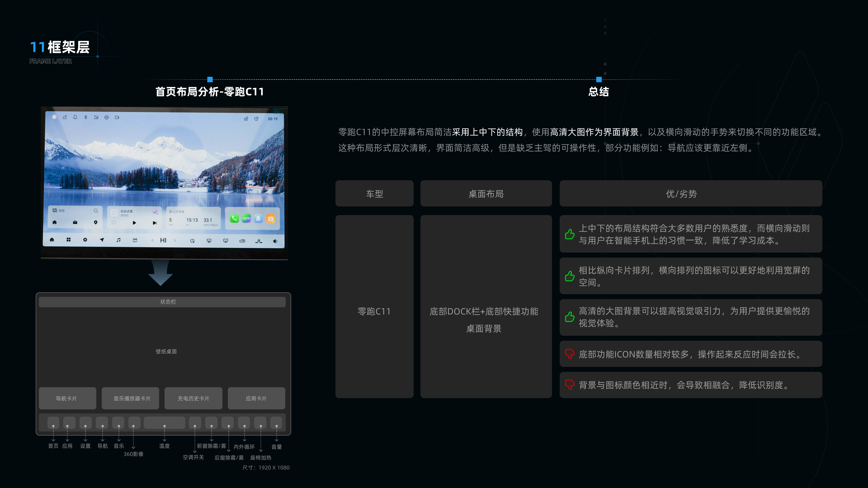
Task: Select the 状态栏 bar in the wireframe
Action: (162, 302)
